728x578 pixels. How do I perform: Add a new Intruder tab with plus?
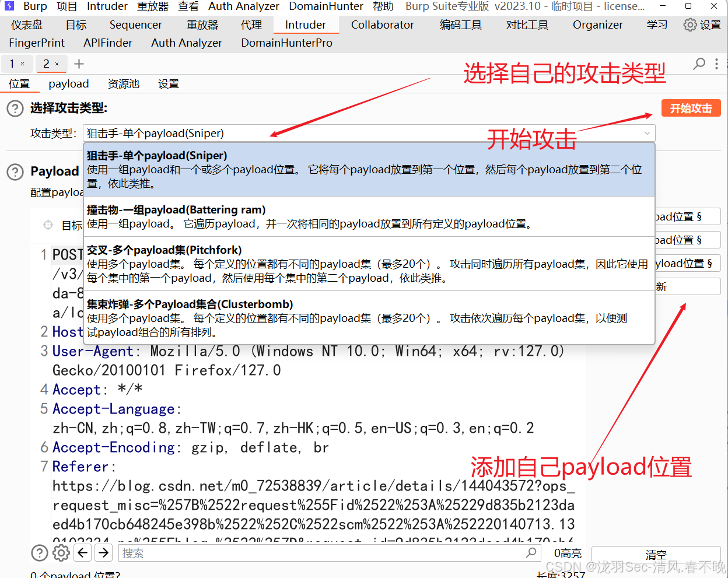(79, 64)
